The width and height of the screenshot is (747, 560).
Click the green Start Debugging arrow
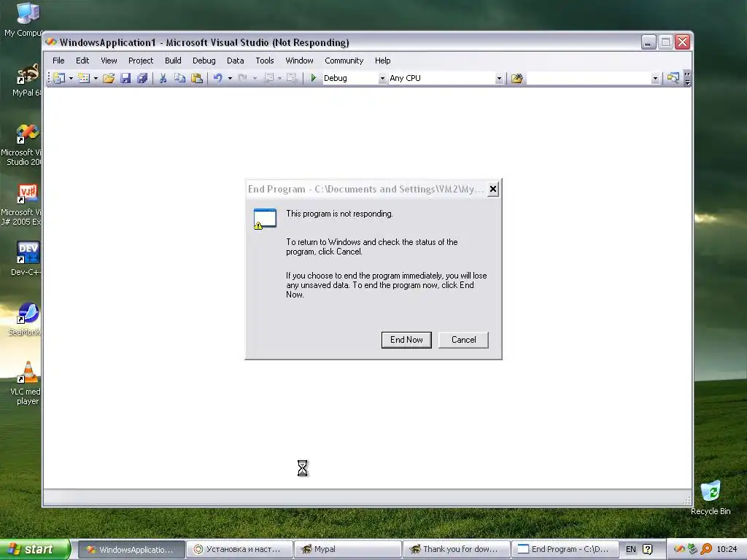pyautogui.click(x=314, y=77)
